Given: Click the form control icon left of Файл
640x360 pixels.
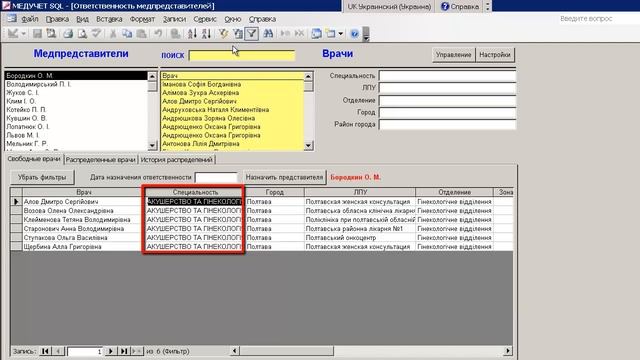Looking at the screenshot, I should click(12, 18).
